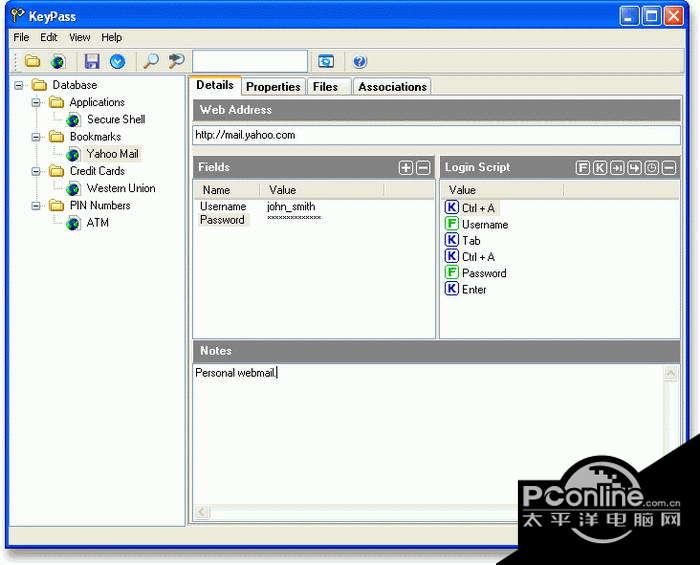This screenshot has height=565, width=700.
Task: Collapse the Applications folder node
Action: click(36, 103)
